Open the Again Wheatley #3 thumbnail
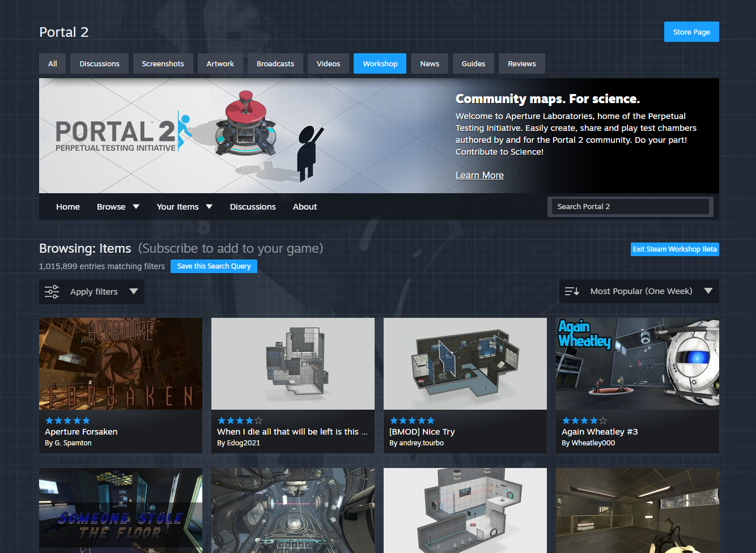756x553 pixels. point(637,363)
